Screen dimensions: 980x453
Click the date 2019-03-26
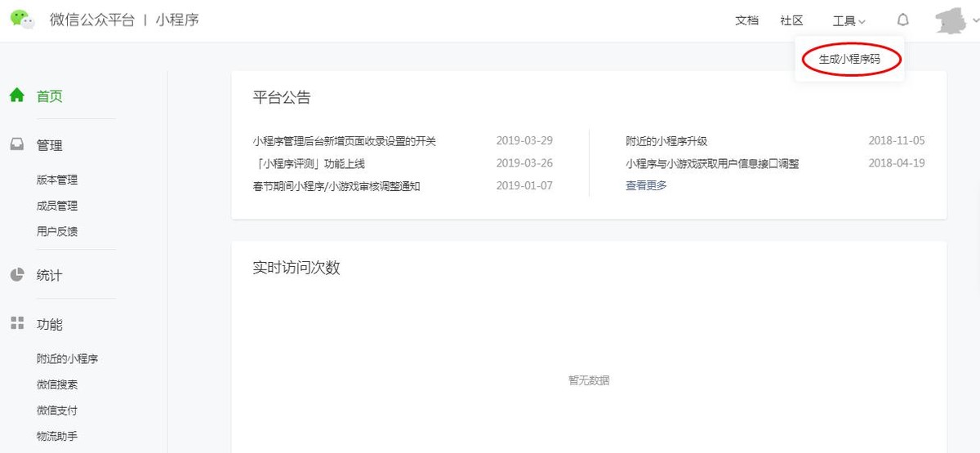coord(524,163)
